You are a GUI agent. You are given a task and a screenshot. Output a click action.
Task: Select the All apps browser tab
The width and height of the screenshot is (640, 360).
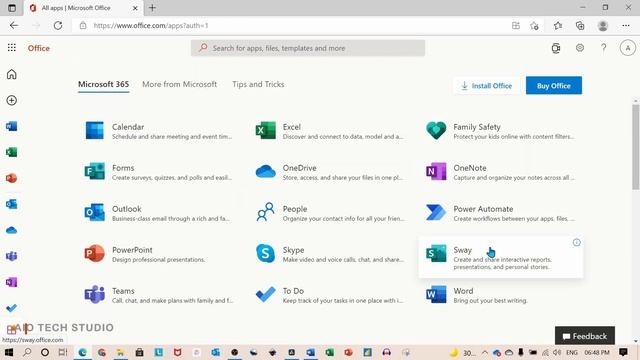pos(83,8)
